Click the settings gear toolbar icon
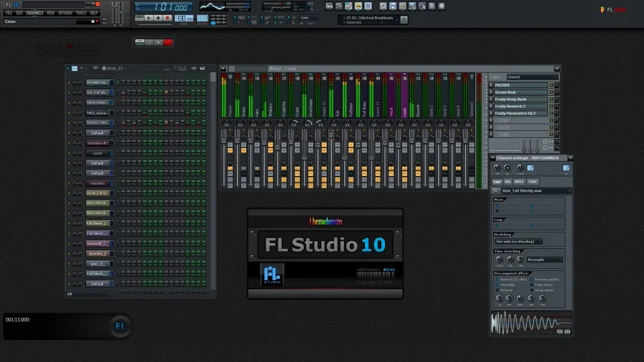 click(441, 6)
